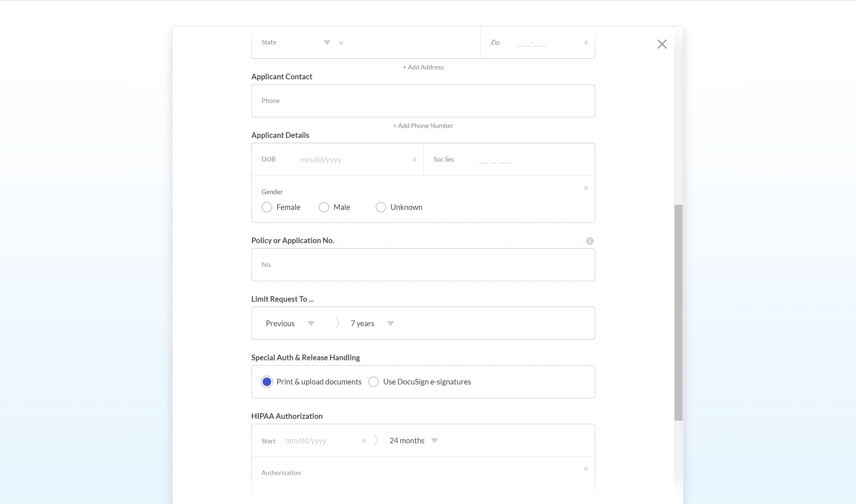856x504 pixels.
Task: Expand the 24 months HIPAA dropdown
Action: (x=434, y=441)
